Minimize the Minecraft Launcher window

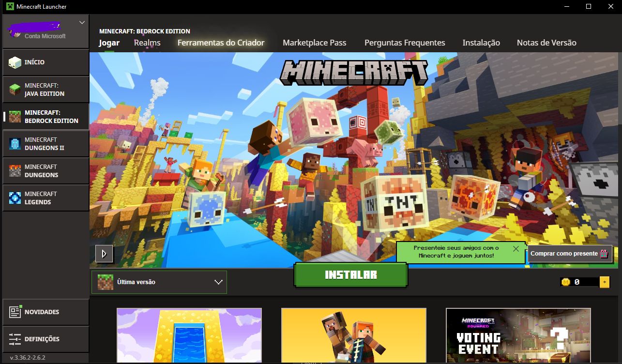(566, 6)
